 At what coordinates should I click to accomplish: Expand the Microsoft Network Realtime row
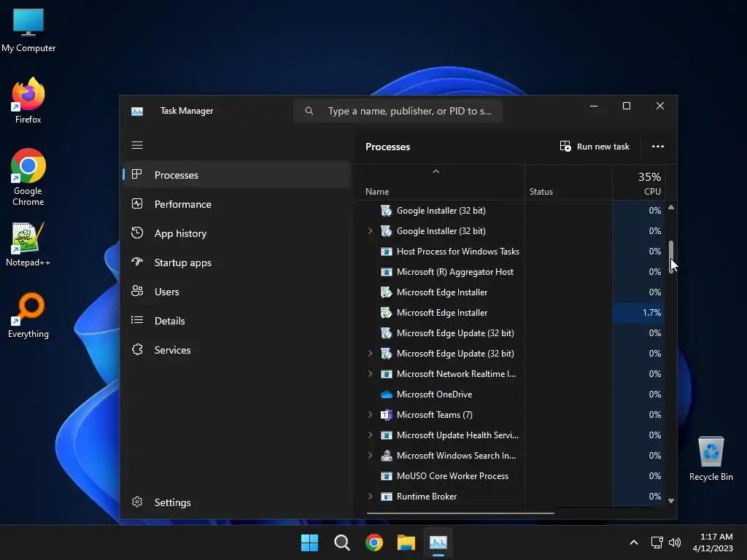(x=370, y=374)
